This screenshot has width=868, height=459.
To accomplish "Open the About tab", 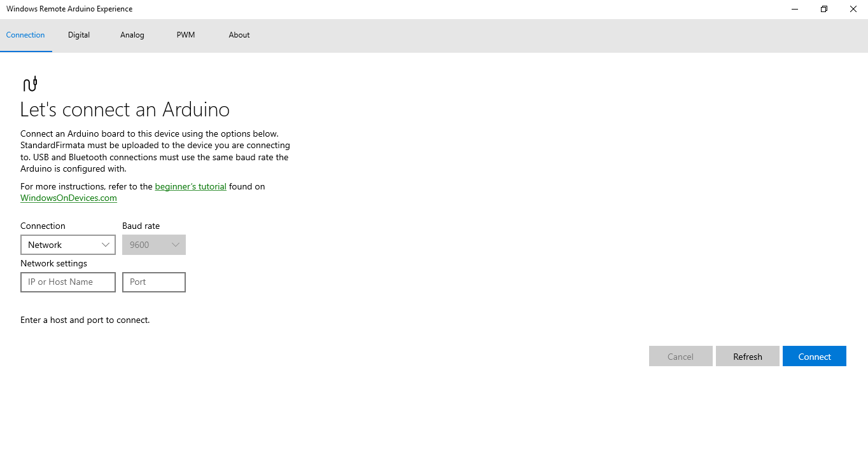I will point(239,35).
